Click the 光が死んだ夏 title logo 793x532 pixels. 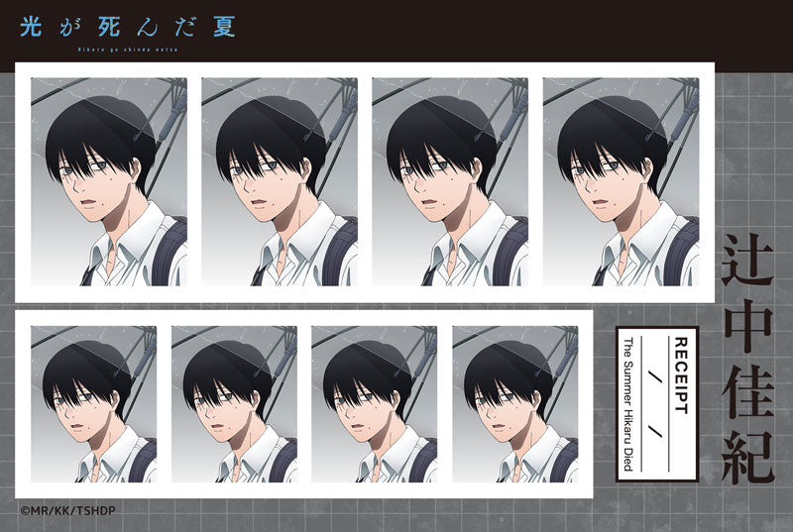coord(128,26)
